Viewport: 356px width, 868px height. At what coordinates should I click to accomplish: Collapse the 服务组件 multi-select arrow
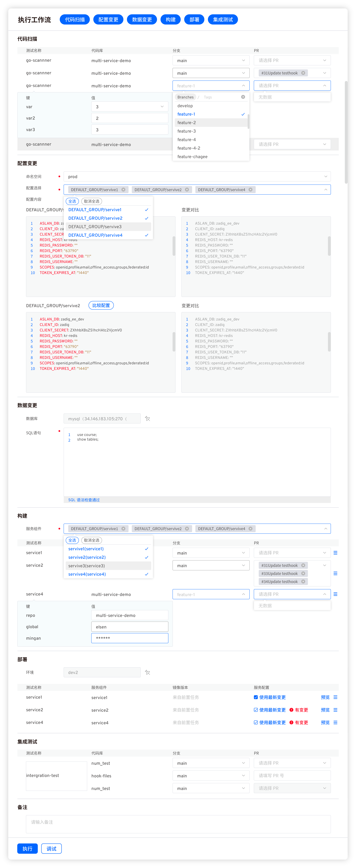(x=326, y=529)
